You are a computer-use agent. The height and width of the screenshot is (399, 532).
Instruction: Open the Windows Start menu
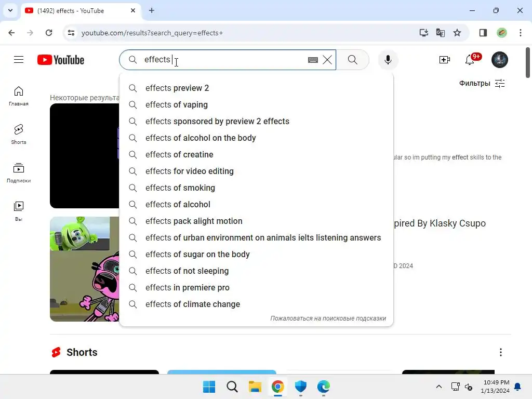pos(209,387)
